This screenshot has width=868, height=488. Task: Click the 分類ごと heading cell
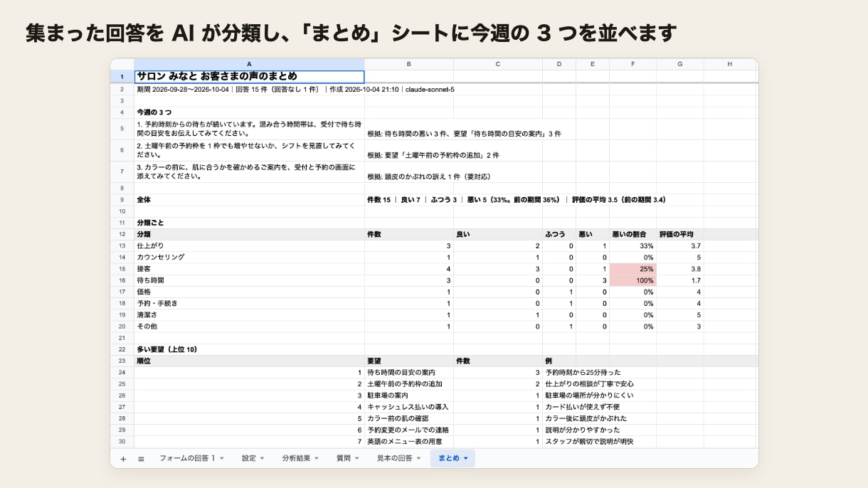(x=249, y=223)
